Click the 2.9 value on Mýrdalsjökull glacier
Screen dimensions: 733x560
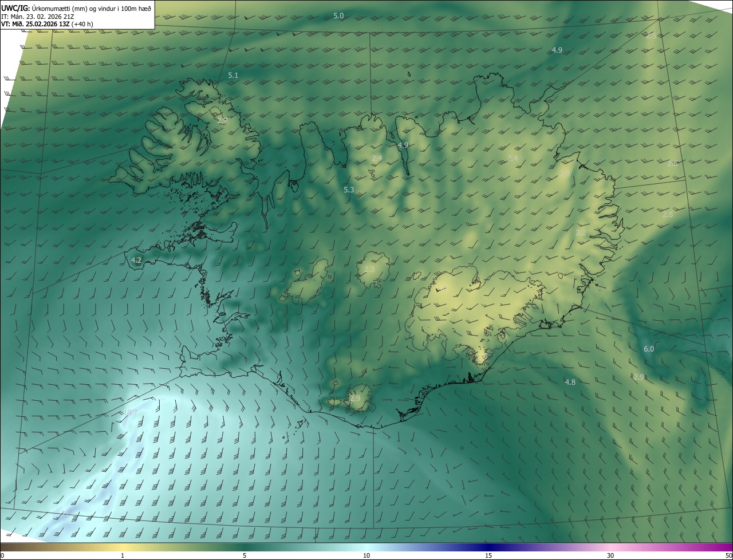click(x=356, y=398)
